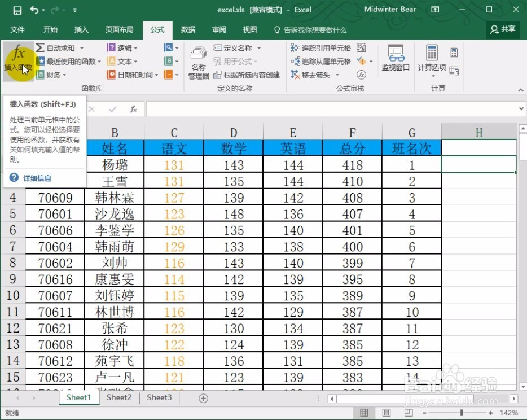
Task: Click the 共享 button
Action: tap(503, 29)
